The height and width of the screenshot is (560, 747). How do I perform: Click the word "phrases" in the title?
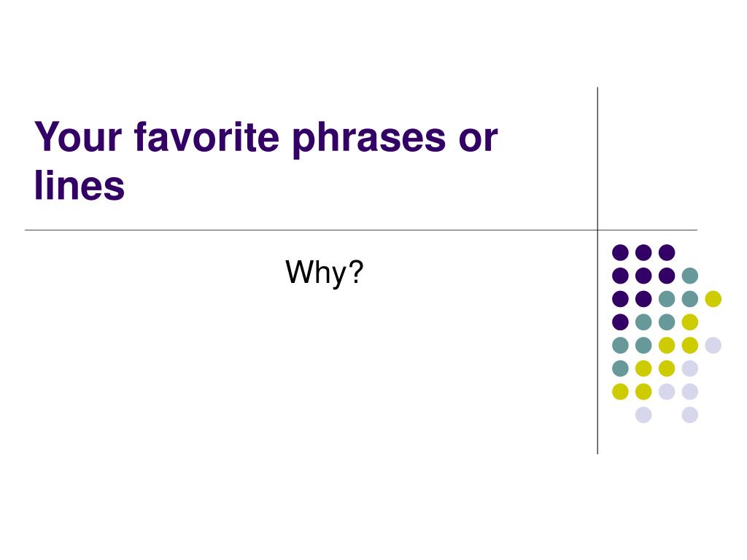pos(368,139)
